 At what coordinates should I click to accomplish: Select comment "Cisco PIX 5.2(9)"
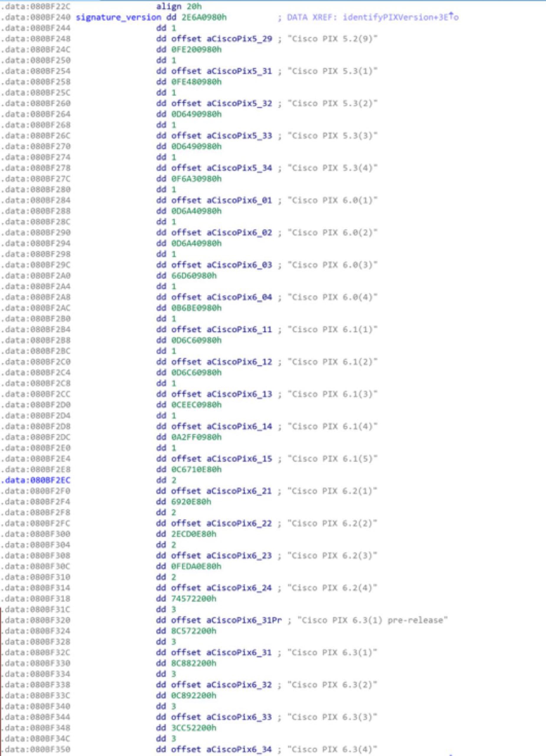(333, 39)
